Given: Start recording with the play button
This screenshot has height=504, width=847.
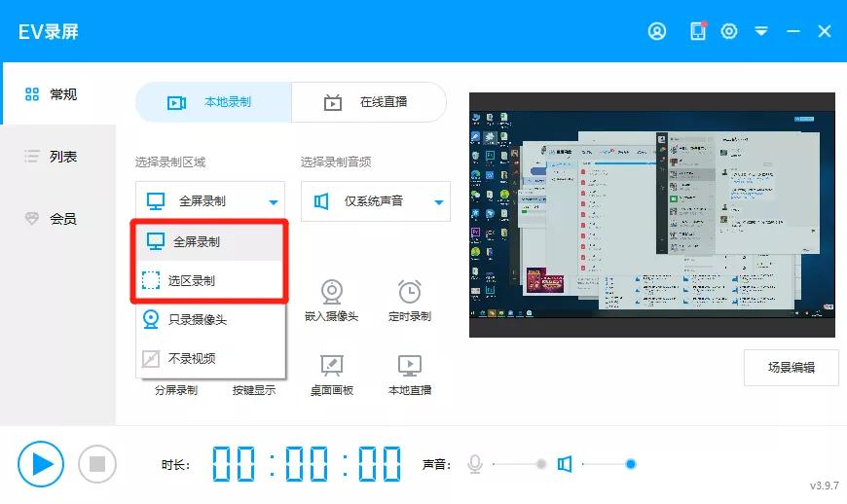Looking at the screenshot, I should pos(41,464).
